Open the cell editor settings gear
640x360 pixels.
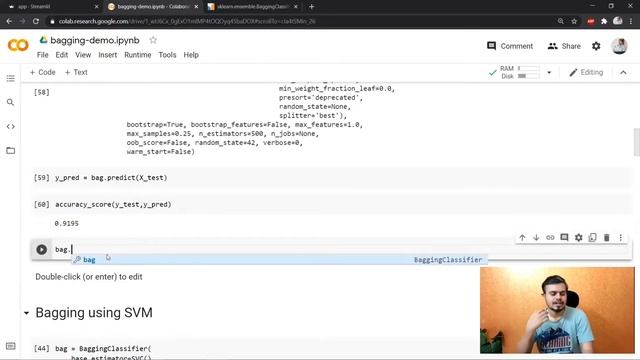pos(579,238)
